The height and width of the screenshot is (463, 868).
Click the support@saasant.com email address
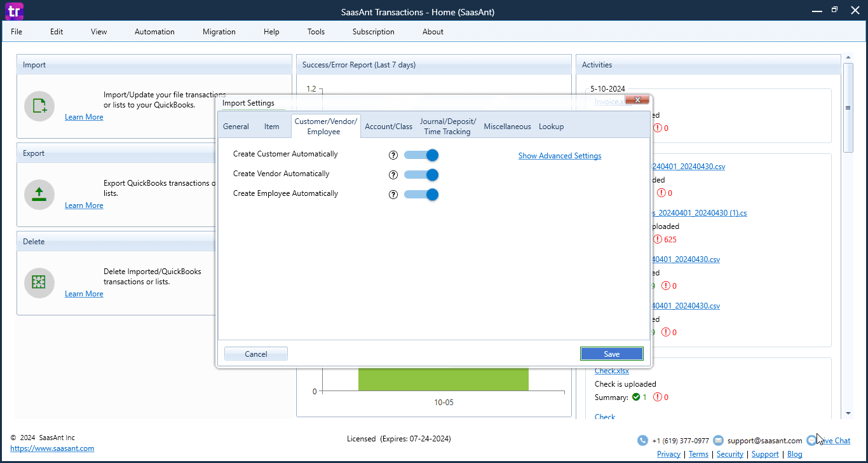point(765,441)
